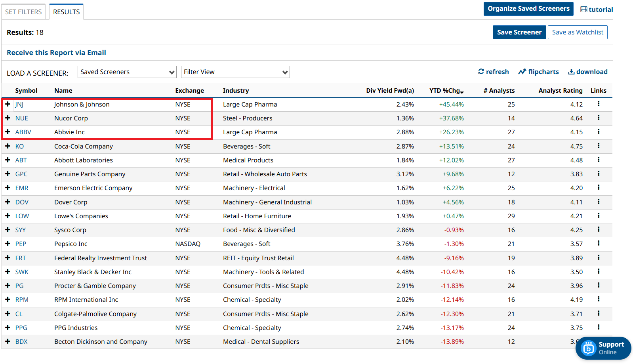Open the tutorial link

(597, 10)
